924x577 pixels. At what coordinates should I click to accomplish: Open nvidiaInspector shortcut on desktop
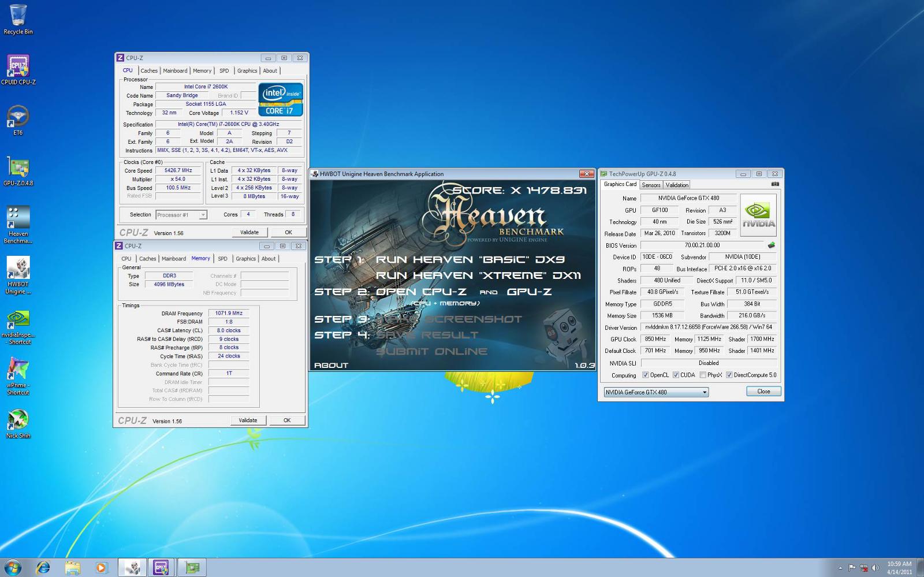(18, 327)
